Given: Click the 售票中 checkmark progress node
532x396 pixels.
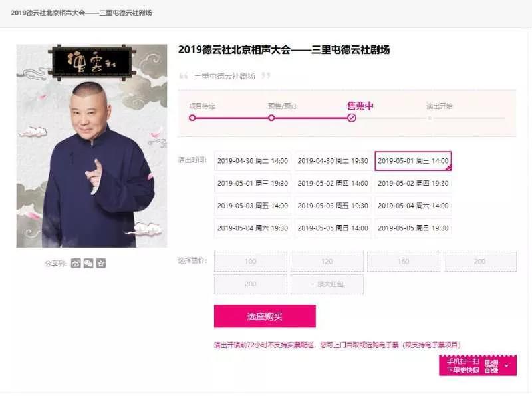Looking at the screenshot, I should [352, 118].
